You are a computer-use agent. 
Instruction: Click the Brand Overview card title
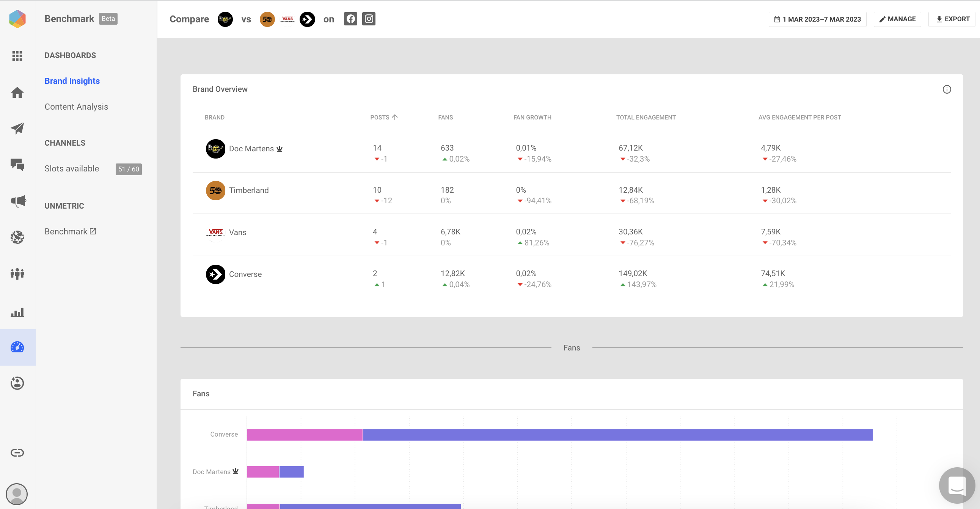(220, 89)
